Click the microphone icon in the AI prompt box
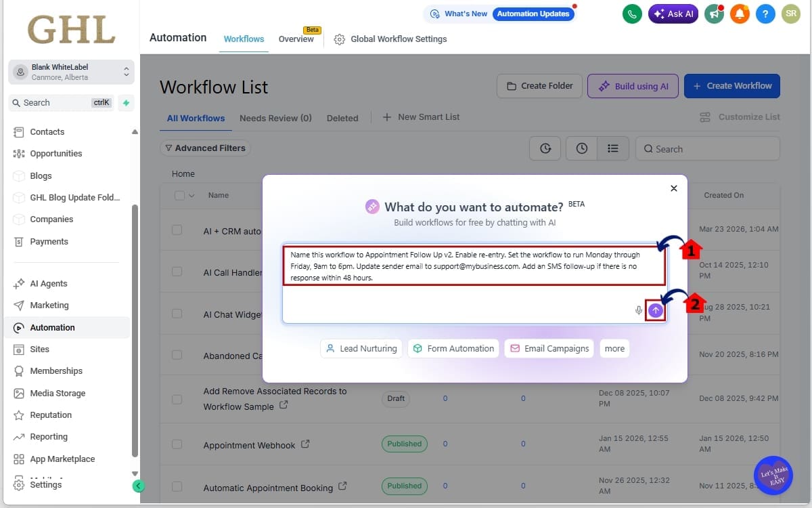This screenshot has width=812, height=508. click(x=637, y=310)
